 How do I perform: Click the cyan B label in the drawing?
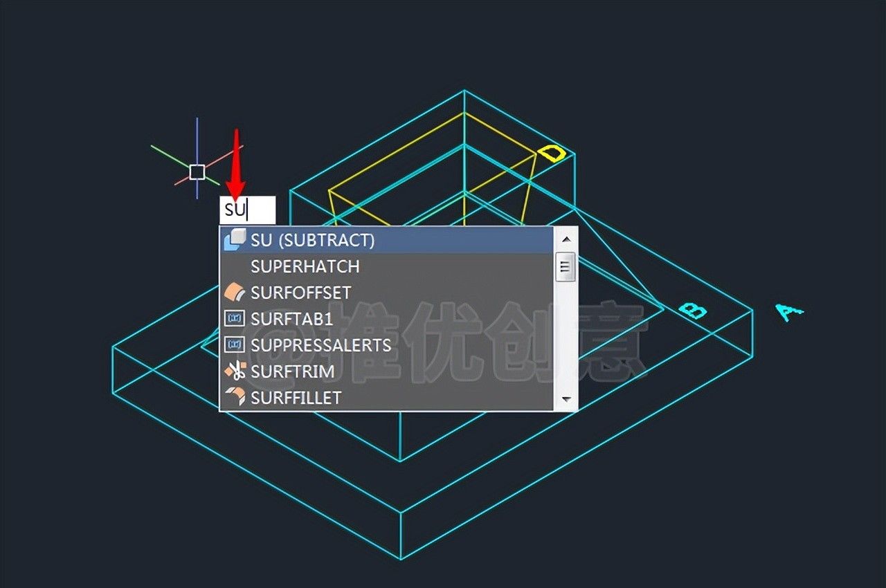tap(693, 311)
